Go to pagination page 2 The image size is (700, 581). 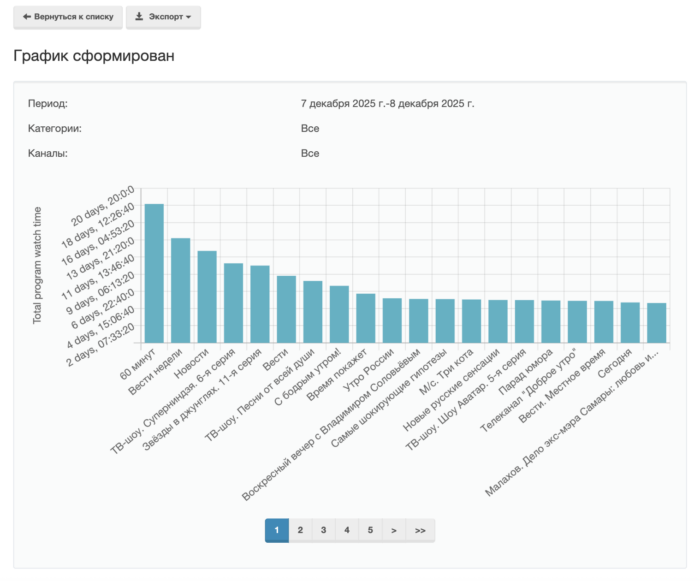point(300,531)
